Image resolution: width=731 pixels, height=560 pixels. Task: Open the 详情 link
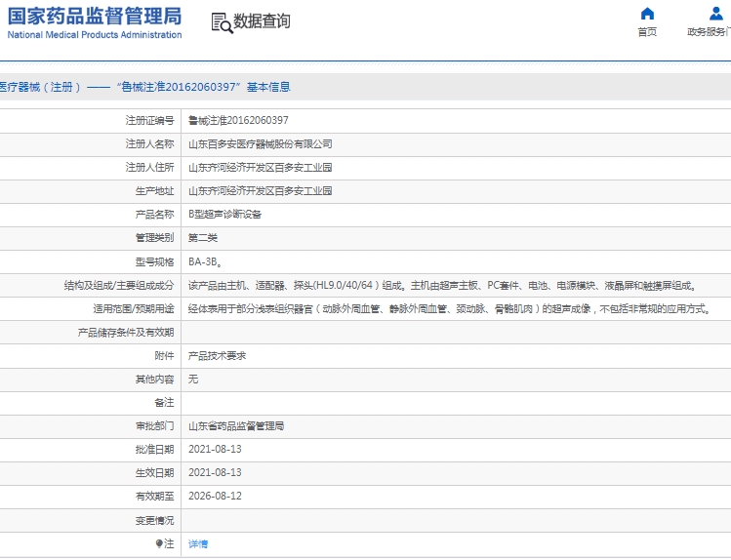point(198,543)
